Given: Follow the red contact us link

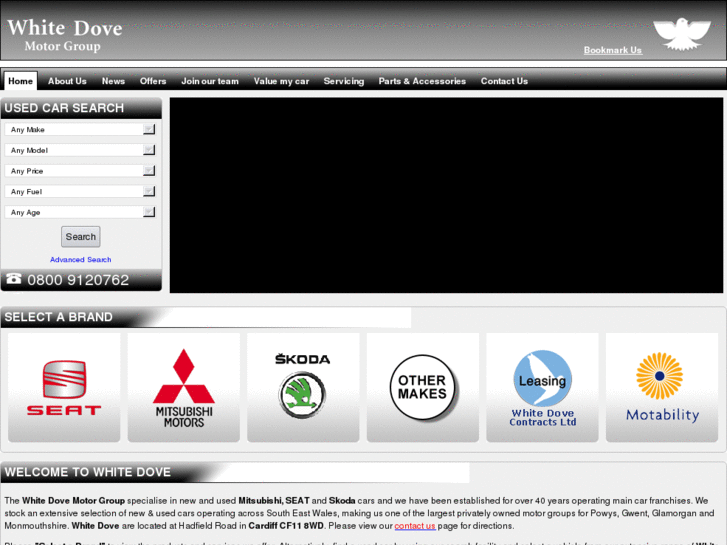Looking at the screenshot, I should click(415, 526).
